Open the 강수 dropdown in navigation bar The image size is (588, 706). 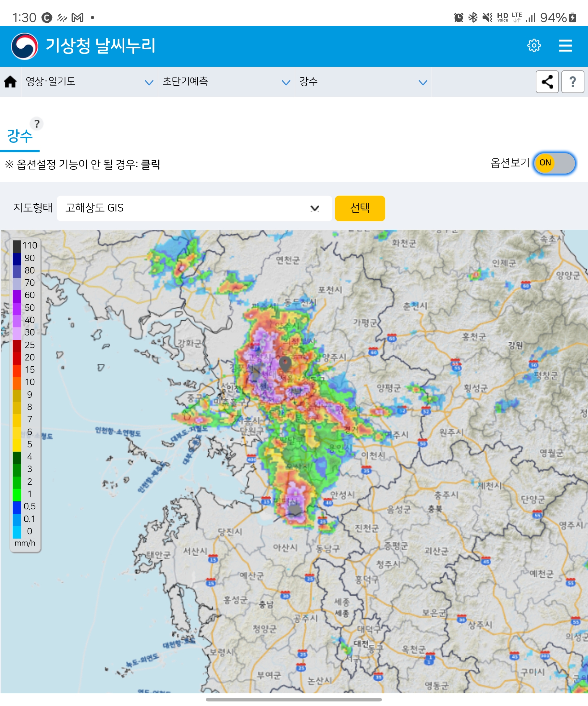pos(363,82)
